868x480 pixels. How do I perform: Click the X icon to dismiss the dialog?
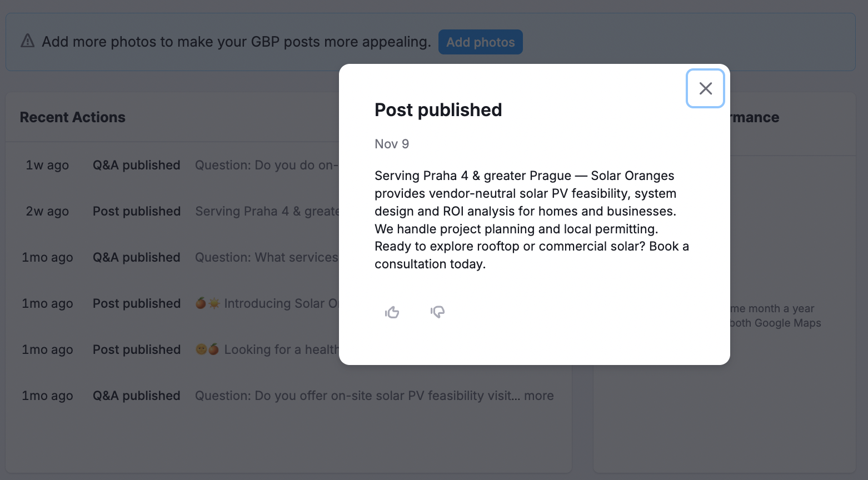tap(705, 88)
